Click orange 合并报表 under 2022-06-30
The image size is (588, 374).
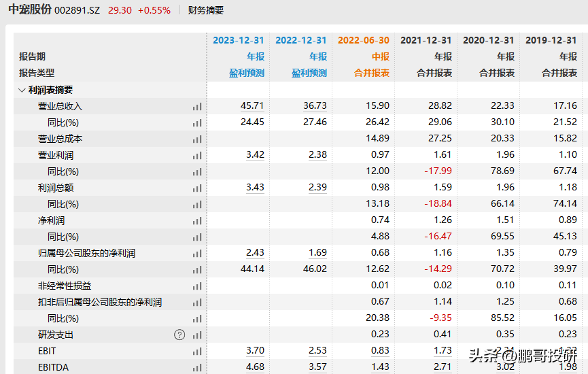tap(372, 73)
